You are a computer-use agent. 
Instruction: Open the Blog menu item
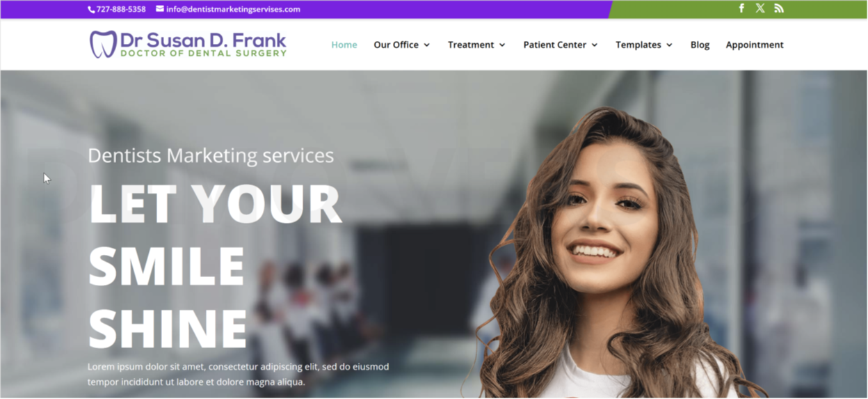point(700,45)
